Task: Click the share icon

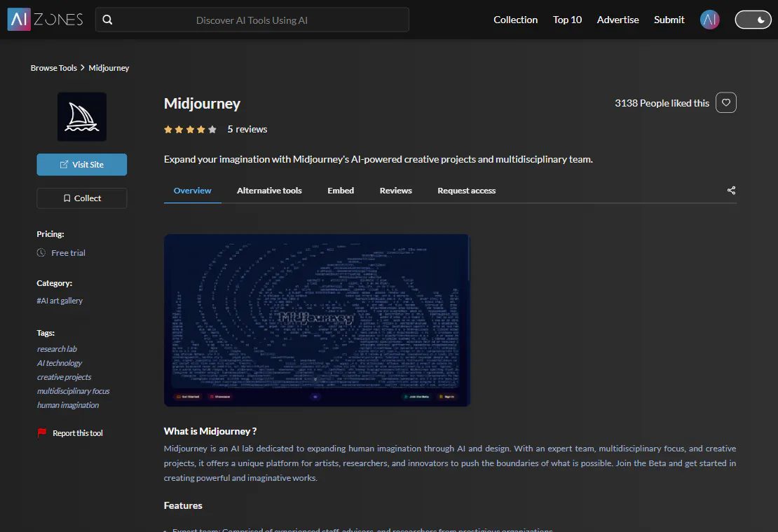Action: pyautogui.click(x=731, y=191)
